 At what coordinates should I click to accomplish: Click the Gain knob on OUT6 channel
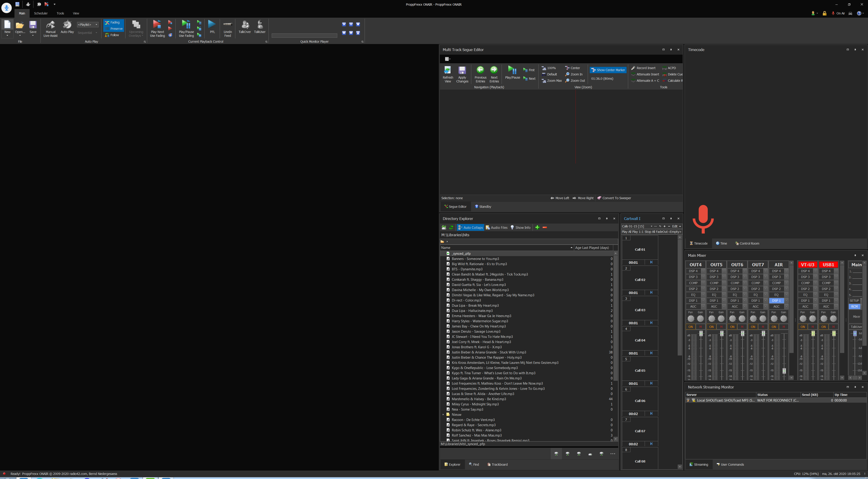[742, 318]
